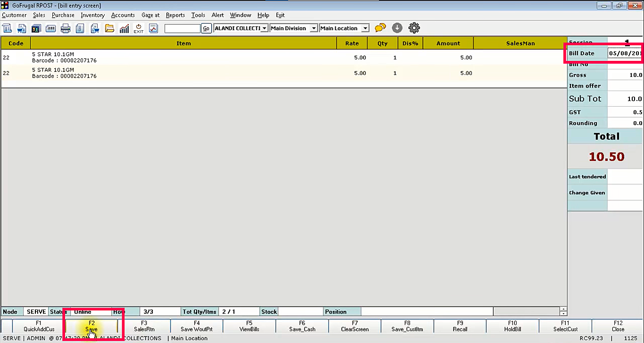
Task: Open the Accounts menu
Action: [123, 15]
